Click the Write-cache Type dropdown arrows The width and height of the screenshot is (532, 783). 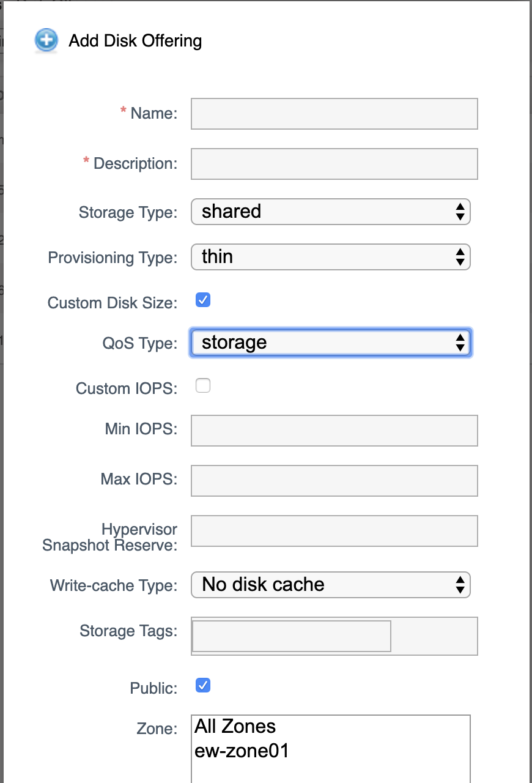(x=460, y=585)
